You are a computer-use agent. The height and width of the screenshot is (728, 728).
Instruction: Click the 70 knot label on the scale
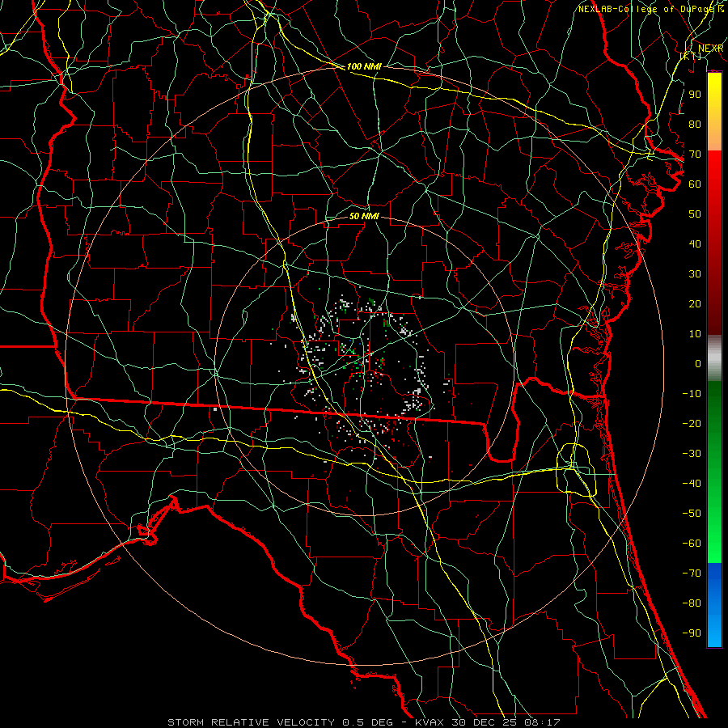pyautogui.click(x=695, y=154)
